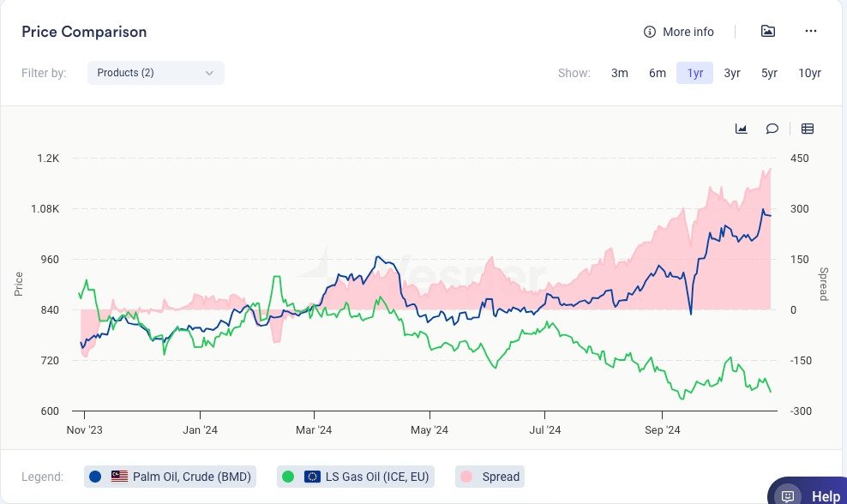This screenshot has height=504, width=847.
Task: Click the More info circle icon
Action: click(x=650, y=32)
